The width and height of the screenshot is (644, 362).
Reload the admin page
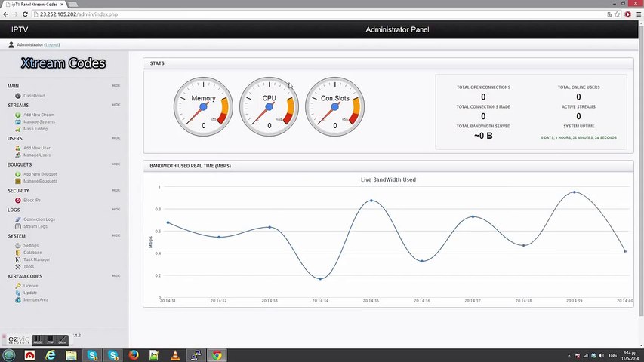(25, 14)
